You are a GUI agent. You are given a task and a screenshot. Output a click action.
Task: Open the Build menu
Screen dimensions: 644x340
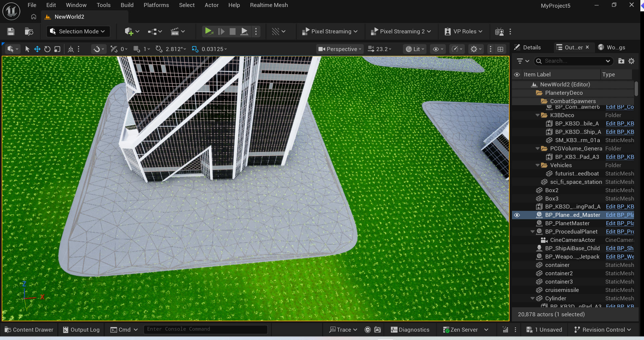(x=127, y=5)
